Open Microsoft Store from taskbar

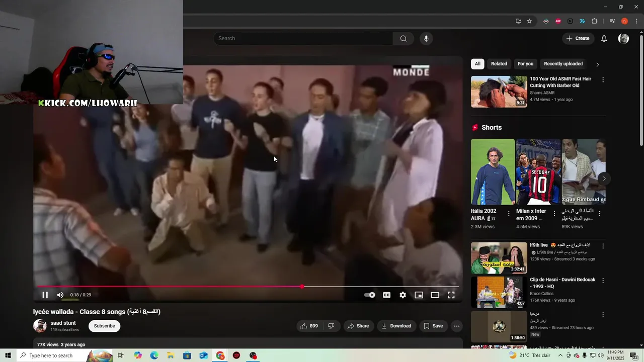(x=187, y=355)
